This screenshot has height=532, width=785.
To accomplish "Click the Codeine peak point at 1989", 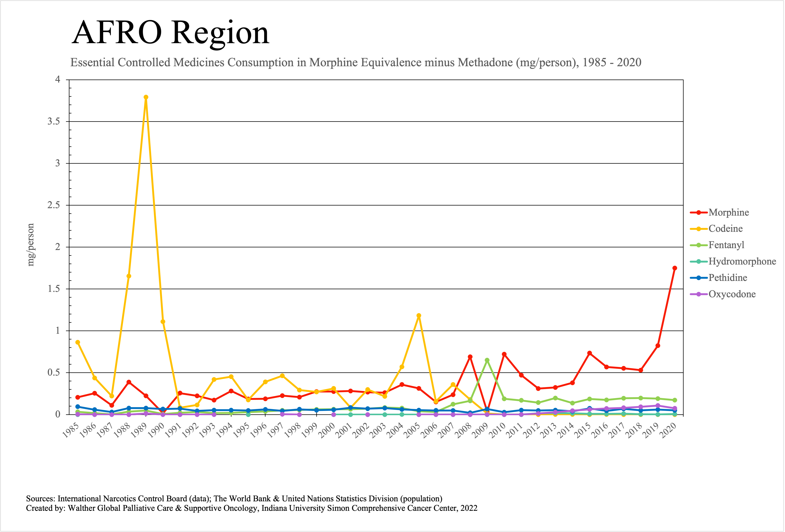I will click(x=146, y=97).
